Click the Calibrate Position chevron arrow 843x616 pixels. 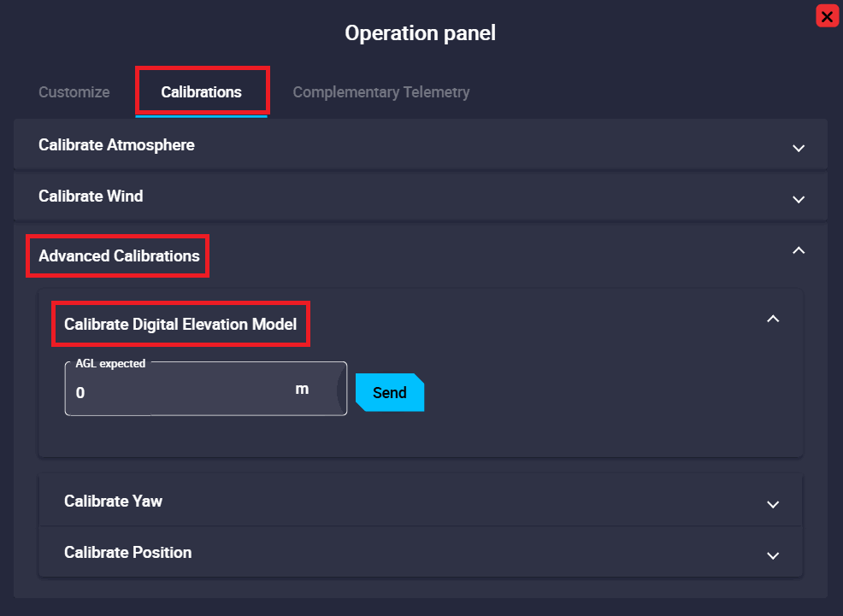(x=773, y=555)
